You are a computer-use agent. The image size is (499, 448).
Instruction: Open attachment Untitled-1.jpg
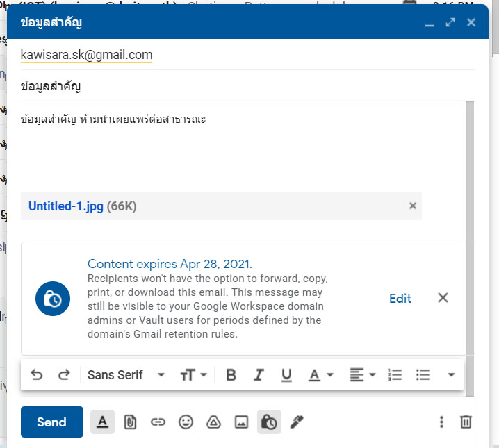[x=66, y=206]
